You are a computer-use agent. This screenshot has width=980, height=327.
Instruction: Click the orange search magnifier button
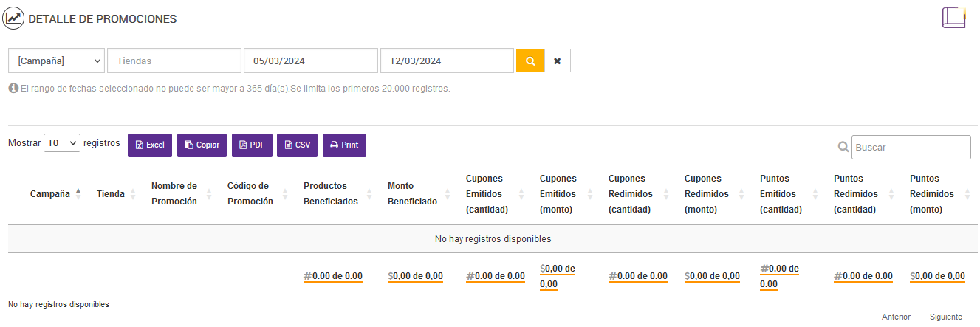point(530,61)
